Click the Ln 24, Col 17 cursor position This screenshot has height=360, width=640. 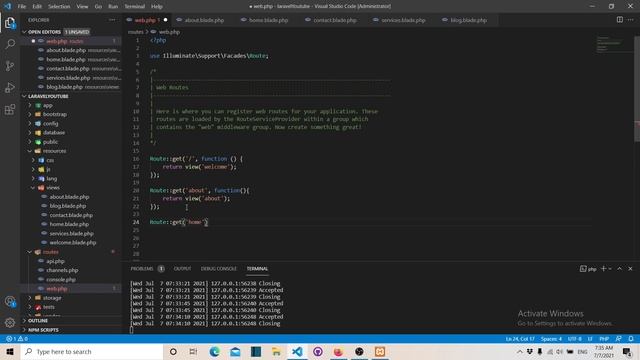coord(520,339)
